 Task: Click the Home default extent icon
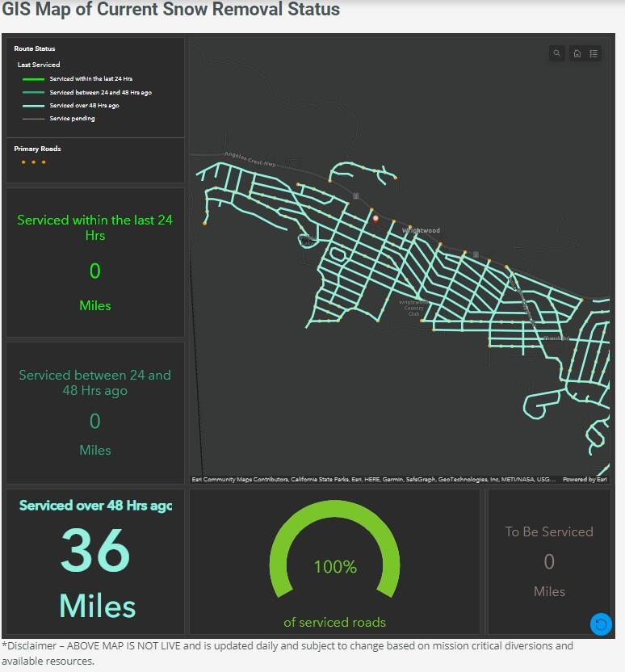click(577, 53)
